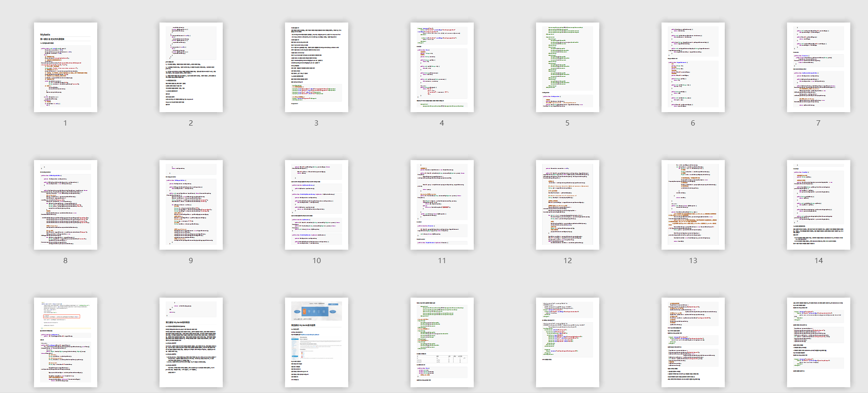Click the page number label "6"
The height and width of the screenshot is (393, 868).
pyautogui.click(x=693, y=123)
